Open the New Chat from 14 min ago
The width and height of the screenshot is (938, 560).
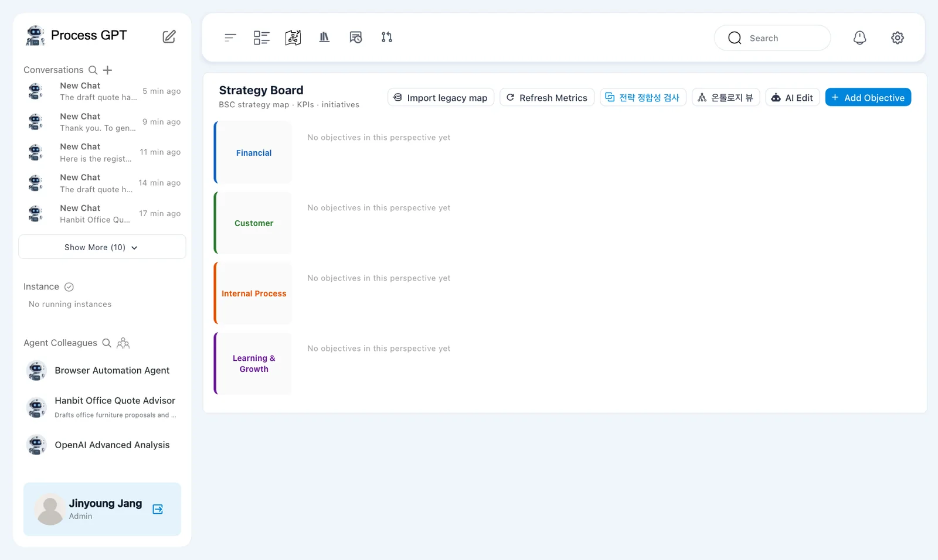[102, 183]
